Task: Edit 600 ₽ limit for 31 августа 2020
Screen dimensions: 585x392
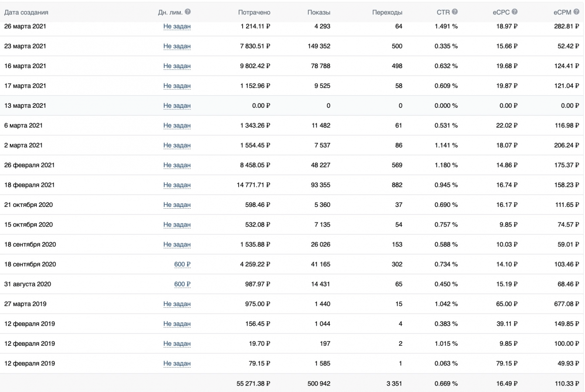Action: click(182, 284)
